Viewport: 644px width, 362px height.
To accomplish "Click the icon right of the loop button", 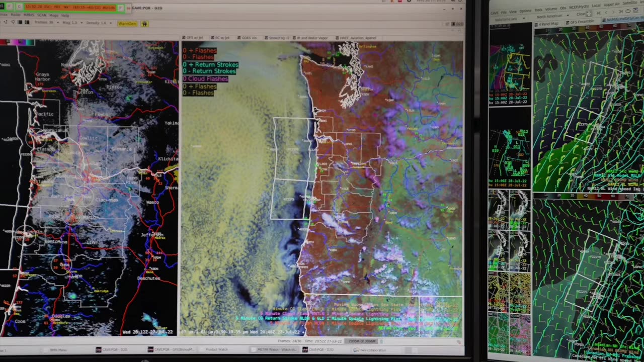I will (x=635, y=10).
